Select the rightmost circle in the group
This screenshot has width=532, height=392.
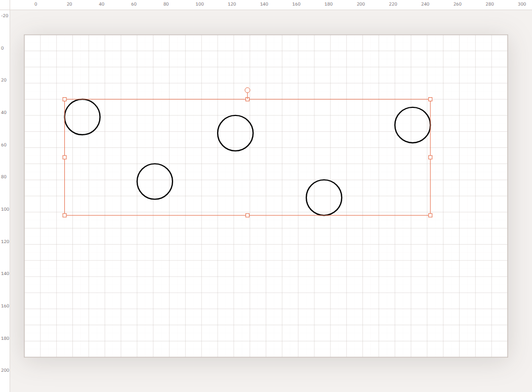click(x=413, y=125)
